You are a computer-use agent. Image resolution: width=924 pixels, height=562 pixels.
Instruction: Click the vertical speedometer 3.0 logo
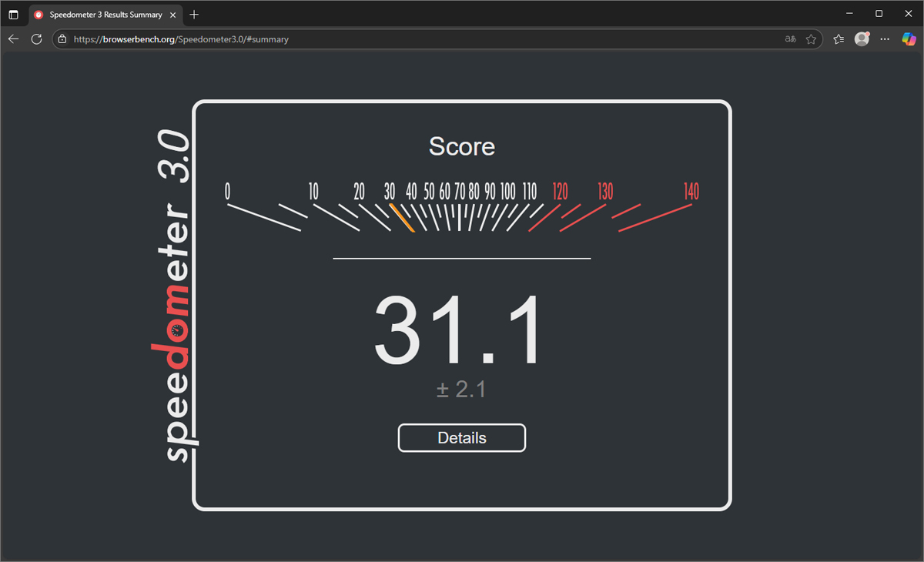tap(176, 296)
